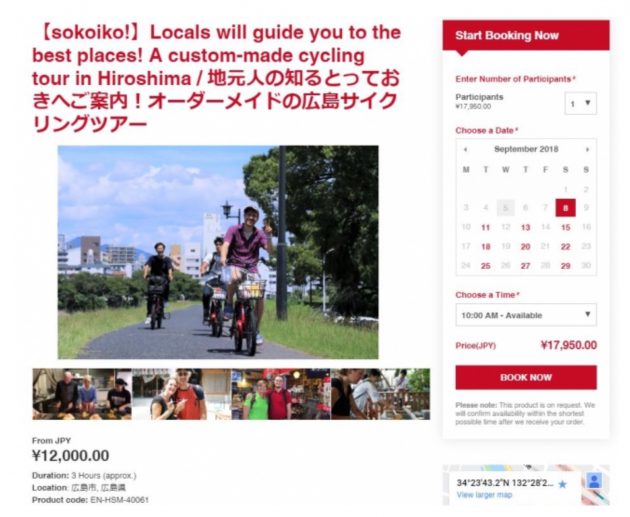This screenshot has width=630, height=517.
Task: Open thumbnail of three people cooking
Action: point(82,394)
